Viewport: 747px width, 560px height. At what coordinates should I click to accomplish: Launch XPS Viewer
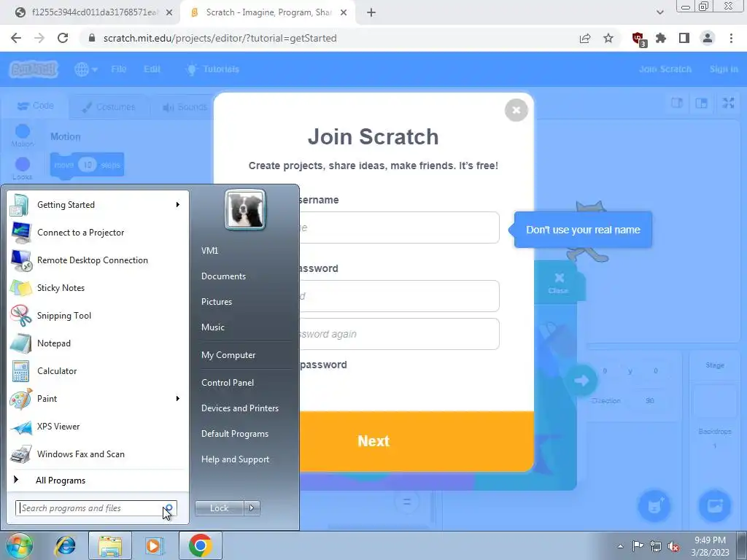point(98,426)
